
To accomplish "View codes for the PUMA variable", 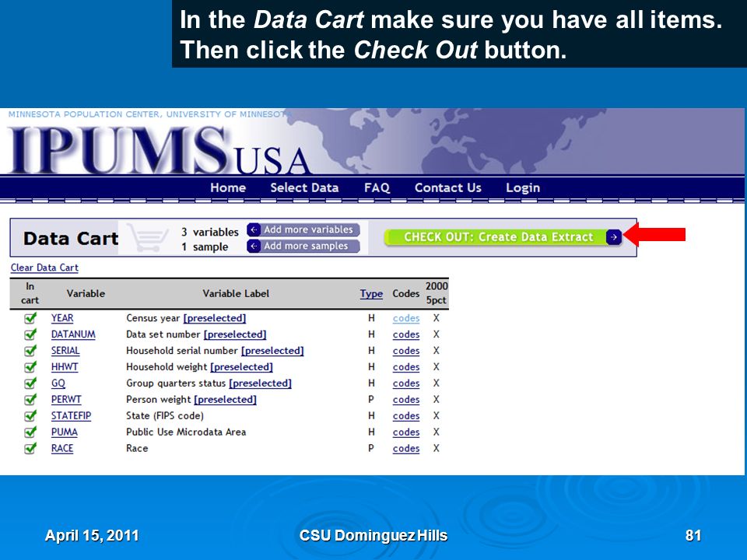I will [x=406, y=432].
